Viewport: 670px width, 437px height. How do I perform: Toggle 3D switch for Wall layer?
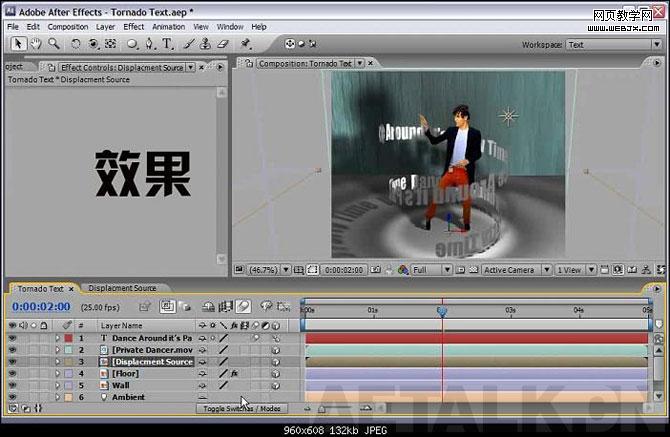[x=276, y=385]
